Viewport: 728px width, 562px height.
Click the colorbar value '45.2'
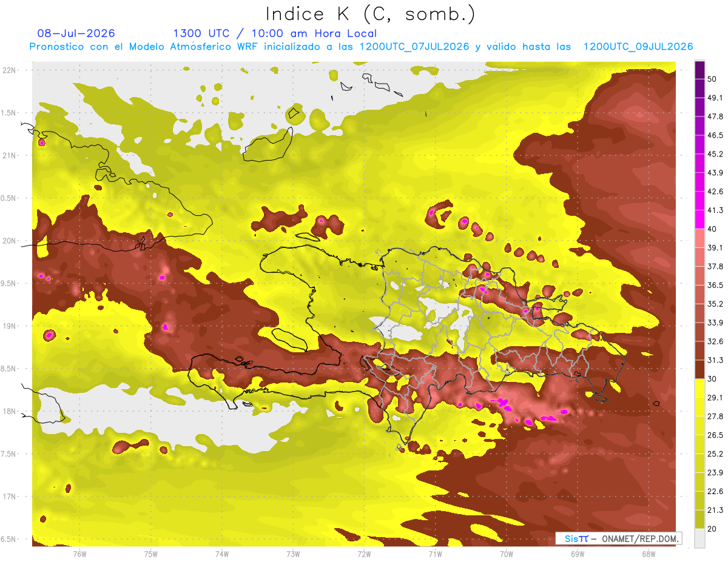click(715, 154)
